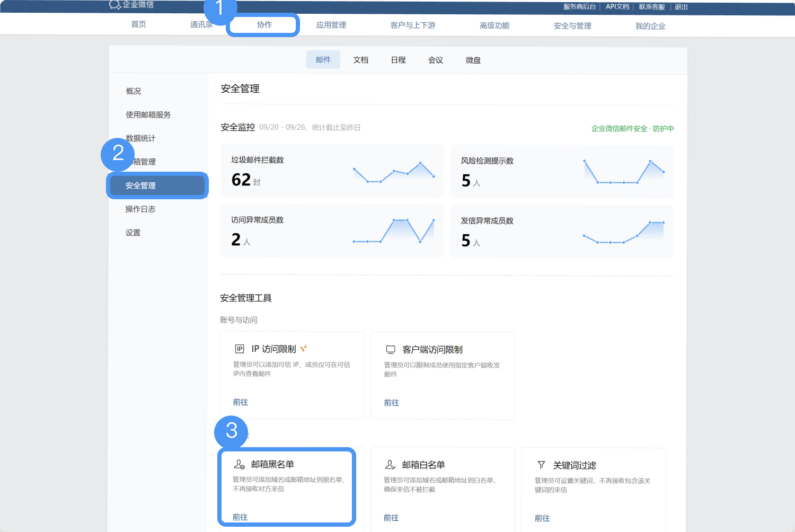
Task: Select 数据统计 in the sidebar
Action: (141, 138)
